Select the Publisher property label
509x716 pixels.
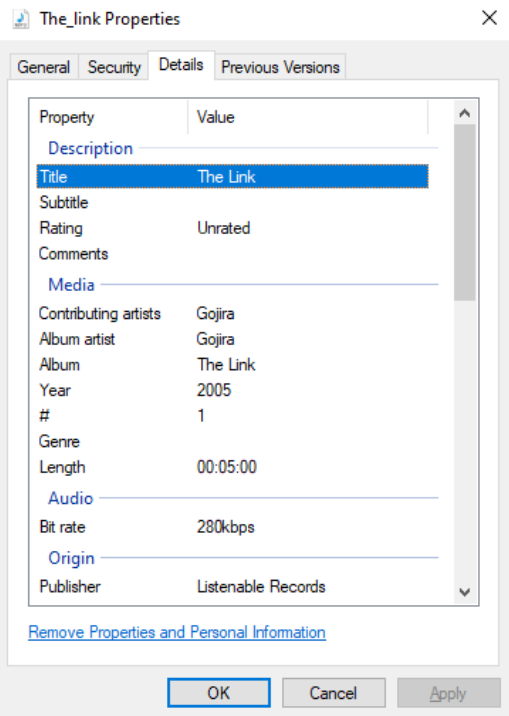pos(70,587)
